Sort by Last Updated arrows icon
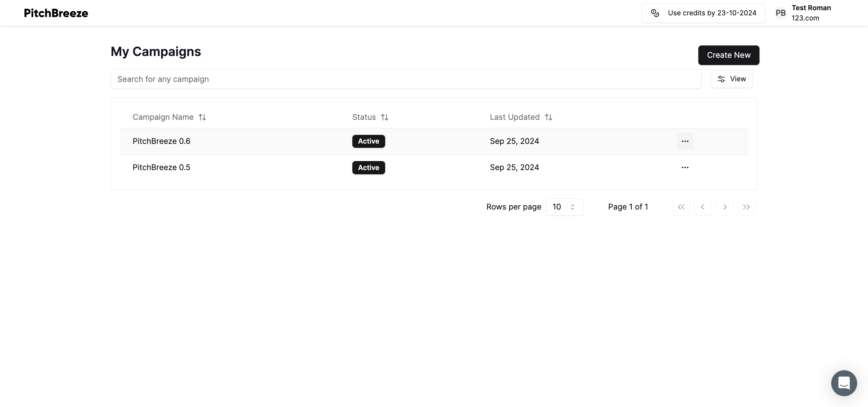This screenshot has height=407, width=868. click(x=548, y=117)
